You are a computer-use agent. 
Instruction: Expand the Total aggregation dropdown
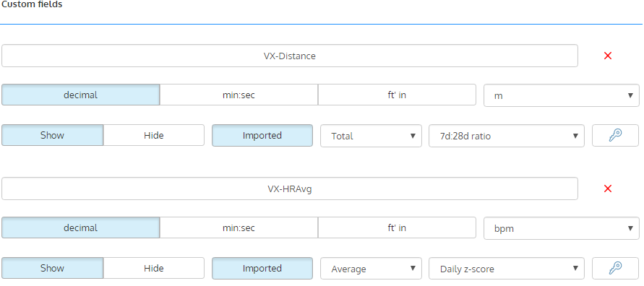click(x=371, y=136)
